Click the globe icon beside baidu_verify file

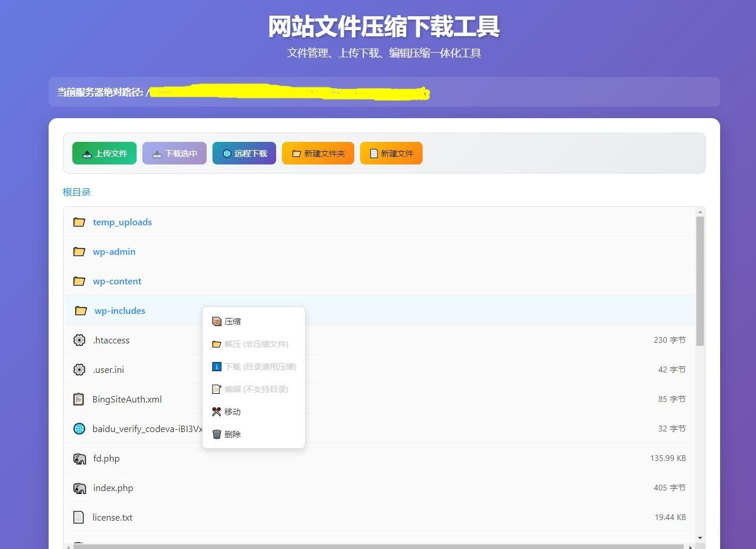tap(79, 429)
